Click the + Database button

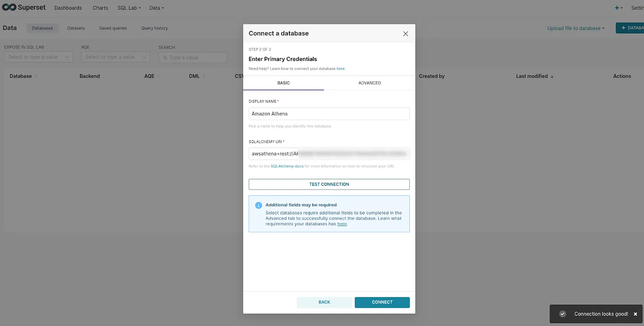point(630,28)
